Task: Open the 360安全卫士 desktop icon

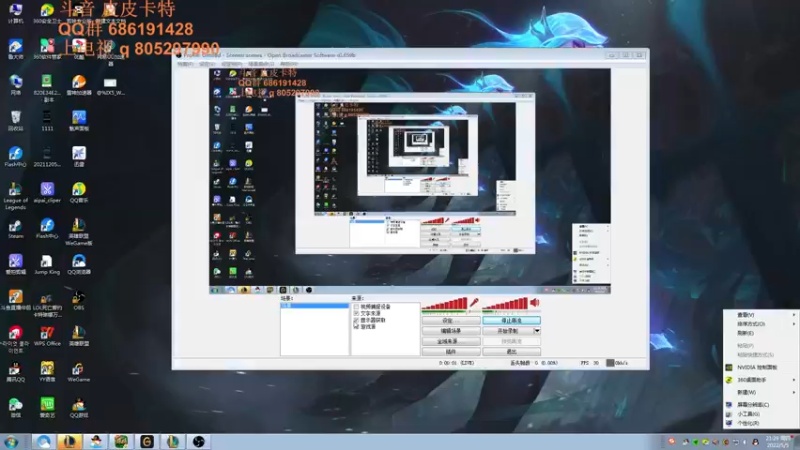Action: tap(47, 13)
